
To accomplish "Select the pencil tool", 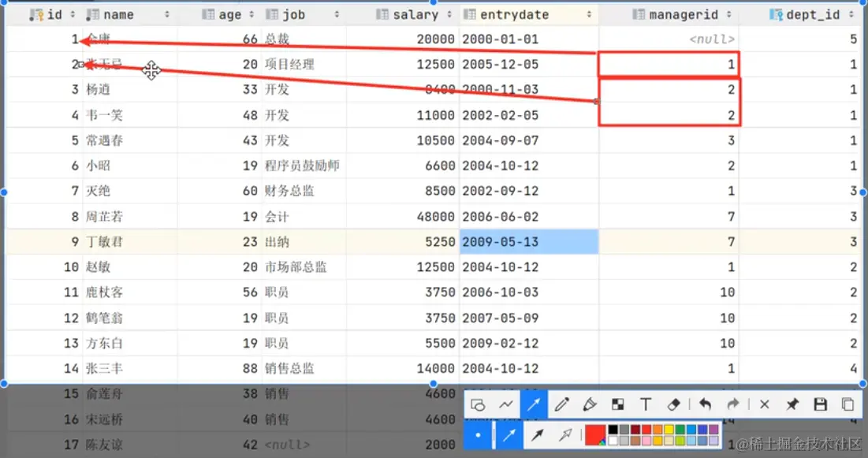I will click(561, 405).
